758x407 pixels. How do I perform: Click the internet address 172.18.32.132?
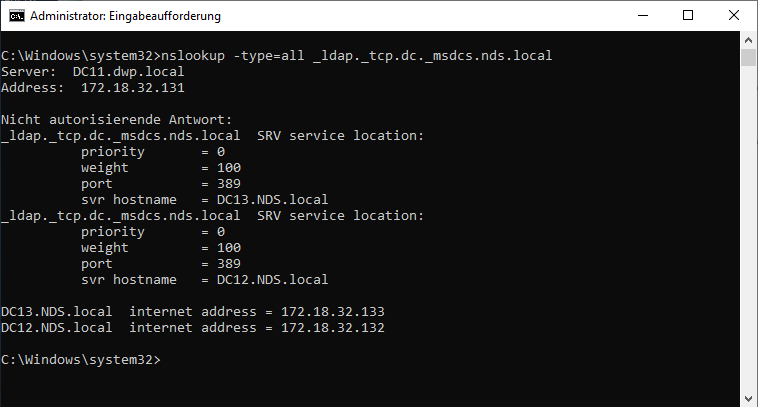(x=333, y=327)
